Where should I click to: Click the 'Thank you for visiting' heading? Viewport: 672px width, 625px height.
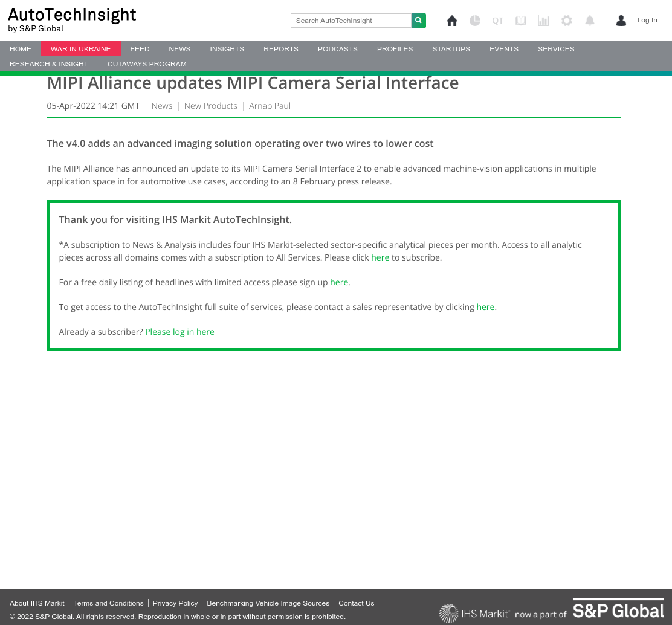tap(175, 220)
